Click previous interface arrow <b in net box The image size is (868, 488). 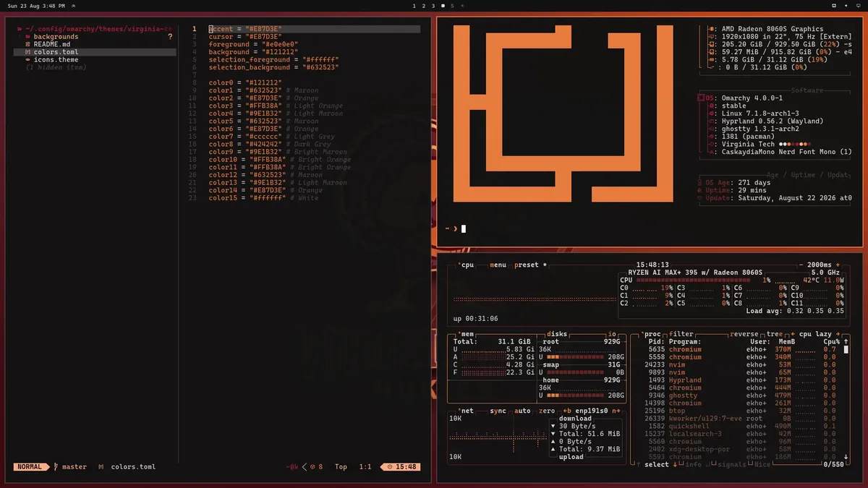568,411
